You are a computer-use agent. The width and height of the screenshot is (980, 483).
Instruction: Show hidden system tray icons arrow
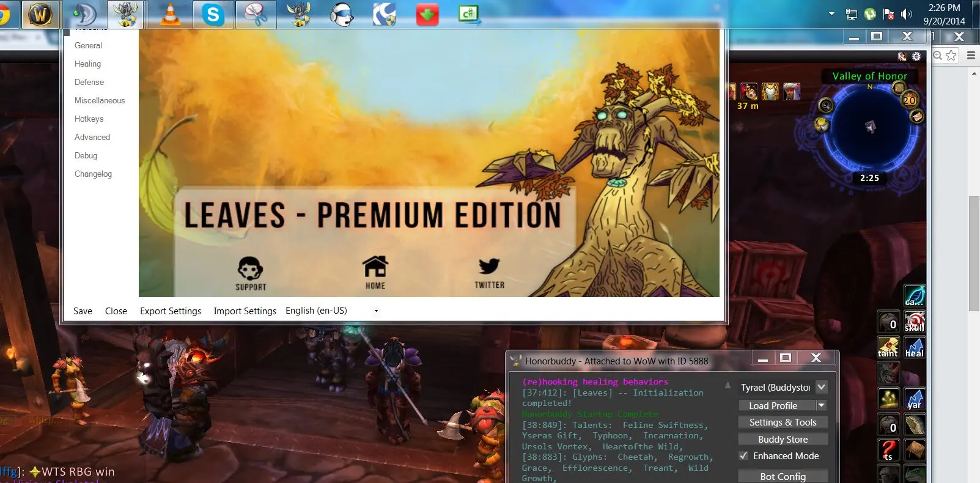pyautogui.click(x=831, y=14)
